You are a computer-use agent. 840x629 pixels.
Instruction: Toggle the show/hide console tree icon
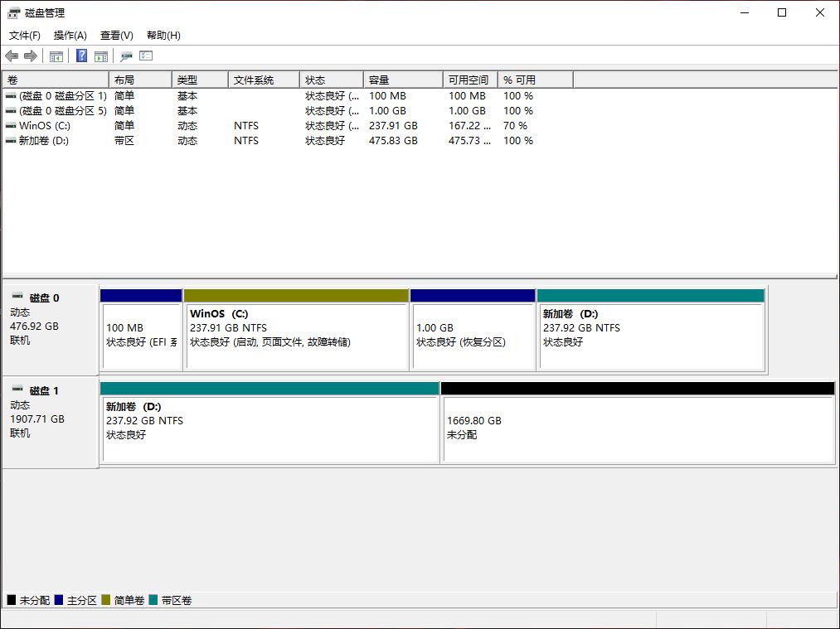[x=56, y=56]
